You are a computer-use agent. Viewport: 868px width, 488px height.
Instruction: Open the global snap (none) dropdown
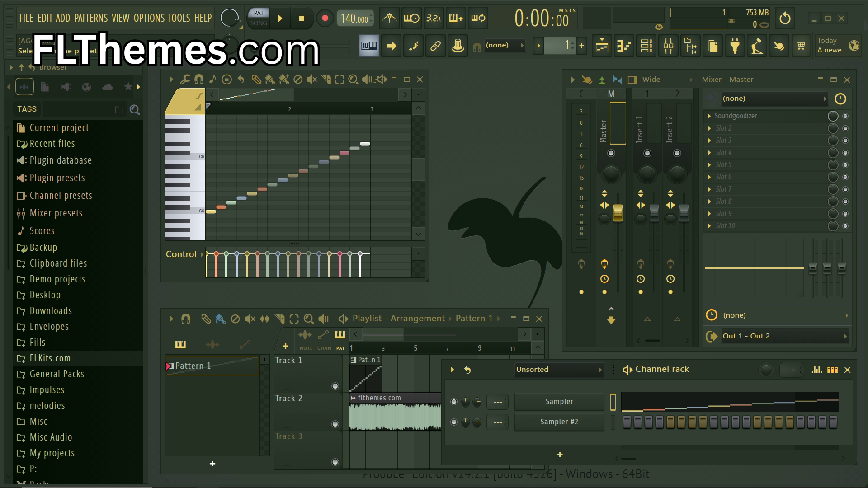pyautogui.click(x=505, y=46)
